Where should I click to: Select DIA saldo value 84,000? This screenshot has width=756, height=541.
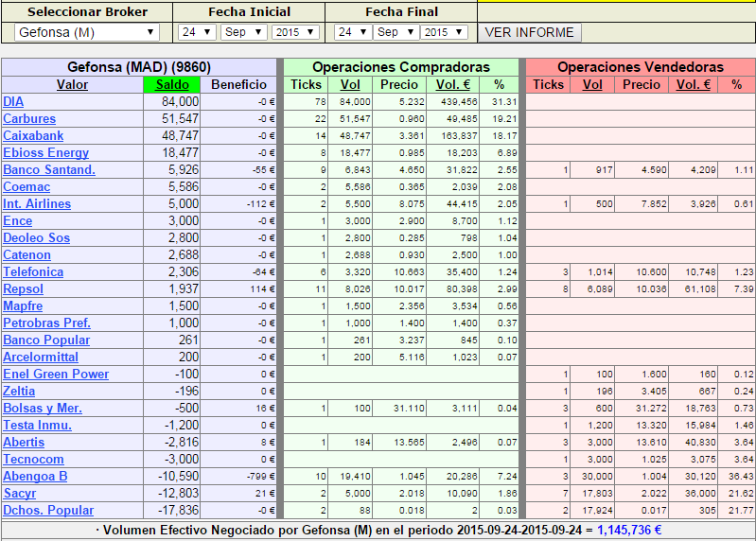tap(180, 101)
